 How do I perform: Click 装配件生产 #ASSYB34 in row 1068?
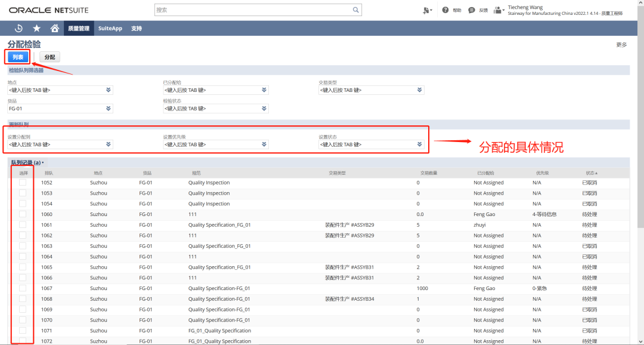pos(349,299)
